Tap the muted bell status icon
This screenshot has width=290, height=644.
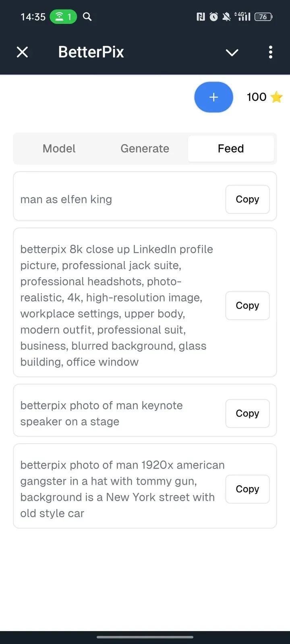(226, 17)
